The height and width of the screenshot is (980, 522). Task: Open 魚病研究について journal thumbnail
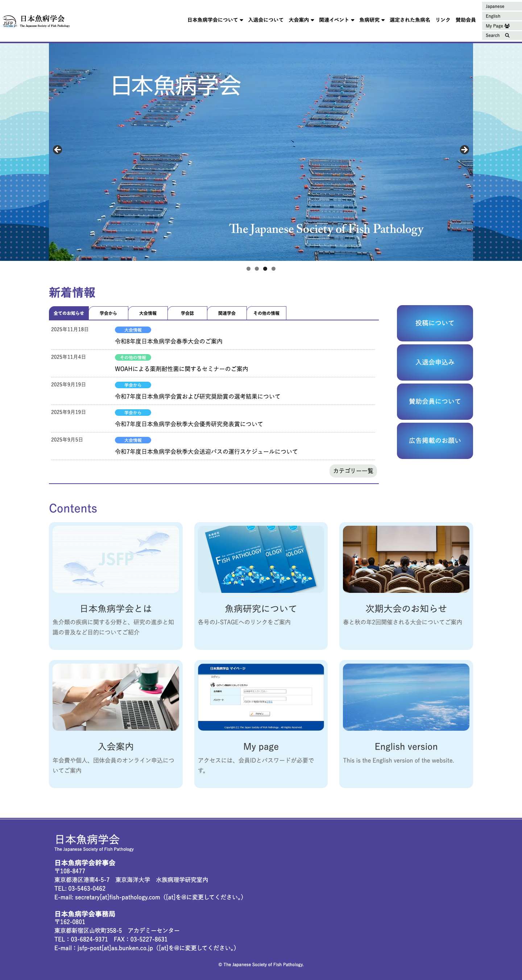(x=261, y=559)
